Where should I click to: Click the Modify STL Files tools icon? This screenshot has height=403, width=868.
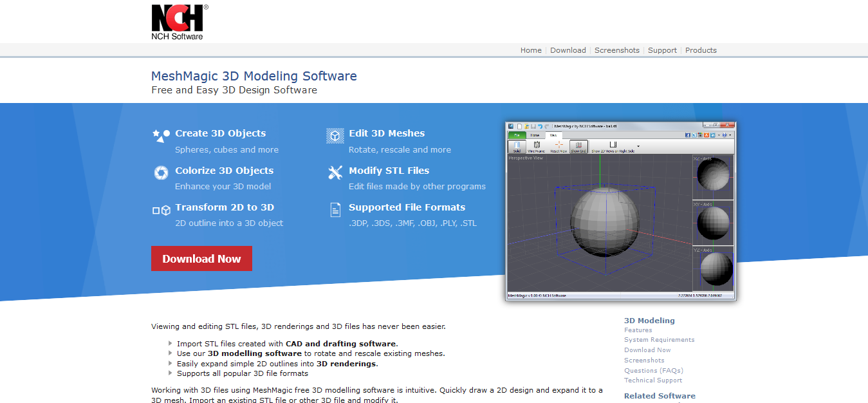click(x=335, y=173)
